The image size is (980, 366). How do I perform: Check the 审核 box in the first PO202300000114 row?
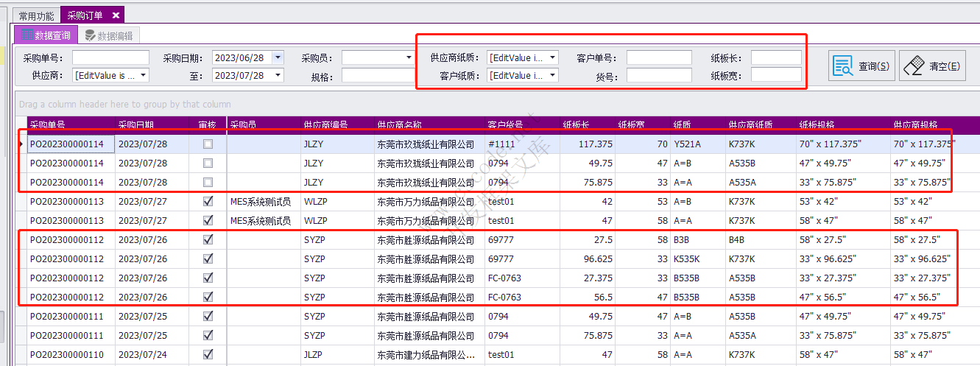pyautogui.click(x=208, y=144)
